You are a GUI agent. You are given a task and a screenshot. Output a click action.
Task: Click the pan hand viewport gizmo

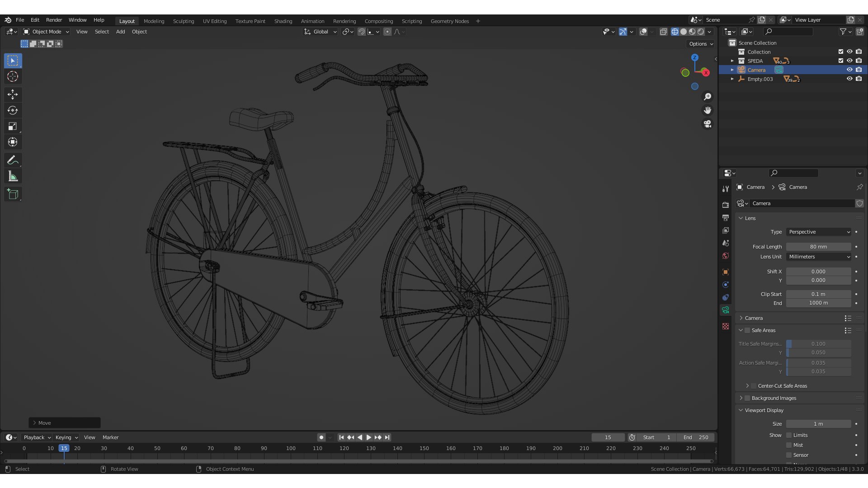pos(708,110)
